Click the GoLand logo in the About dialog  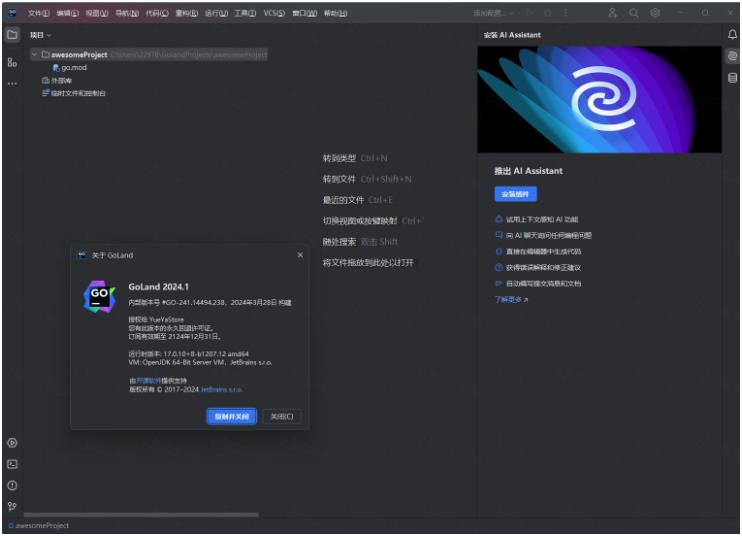[99, 297]
